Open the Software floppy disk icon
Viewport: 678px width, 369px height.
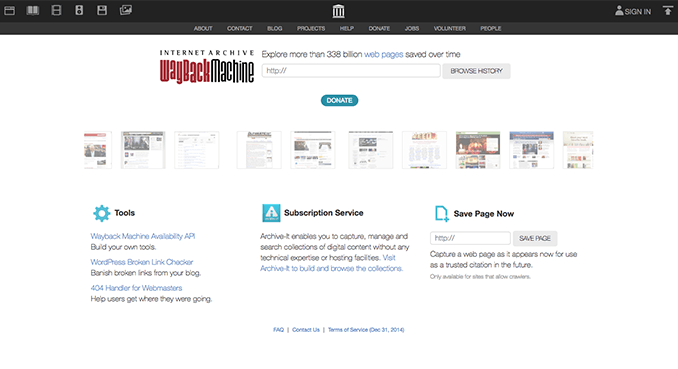[x=102, y=10]
